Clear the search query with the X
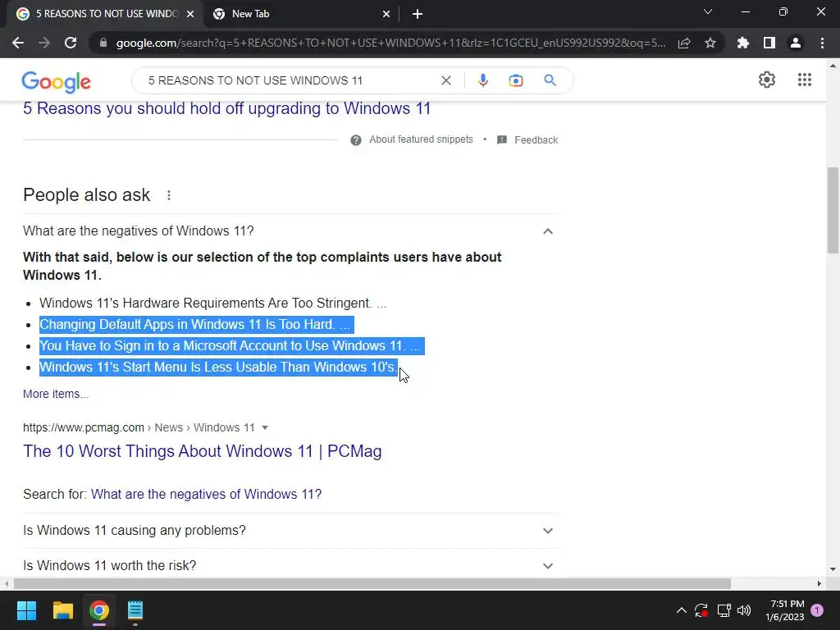Screen dimensions: 840x630 [445, 80]
